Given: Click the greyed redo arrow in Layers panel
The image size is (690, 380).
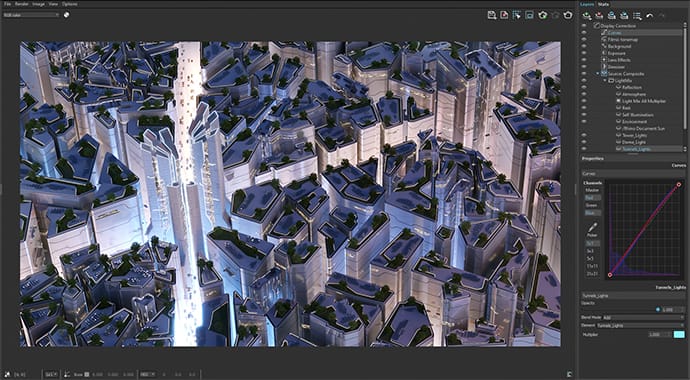Looking at the screenshot, I should (661, 15).
